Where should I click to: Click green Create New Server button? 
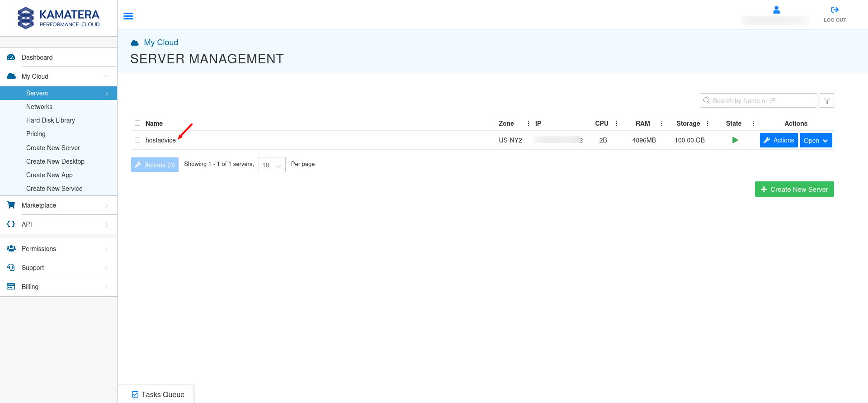pyautogui.click(x=794, y=189)
